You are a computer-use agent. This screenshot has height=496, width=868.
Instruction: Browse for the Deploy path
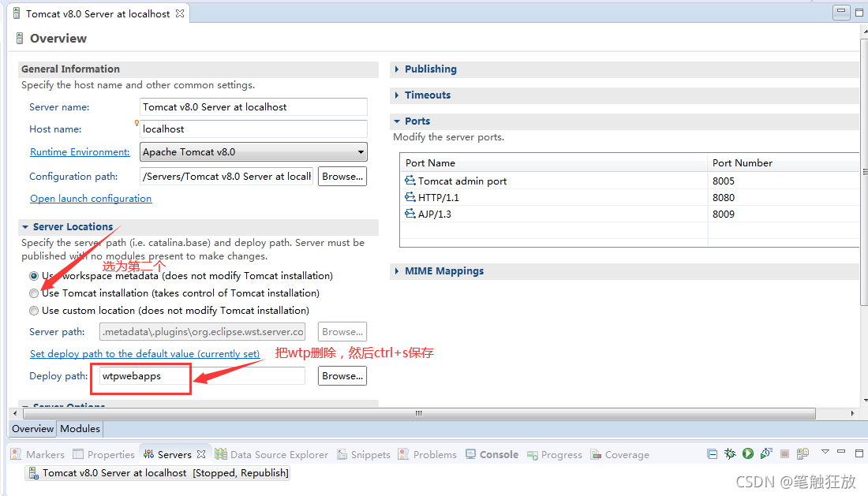pos(342,375)
